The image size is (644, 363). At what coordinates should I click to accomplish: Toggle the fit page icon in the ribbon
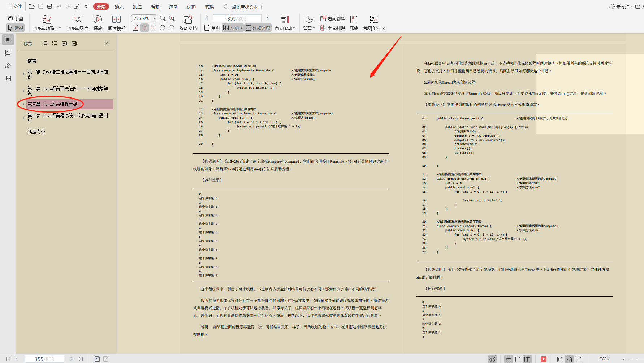pyautogui.click(x=144, y=28)
